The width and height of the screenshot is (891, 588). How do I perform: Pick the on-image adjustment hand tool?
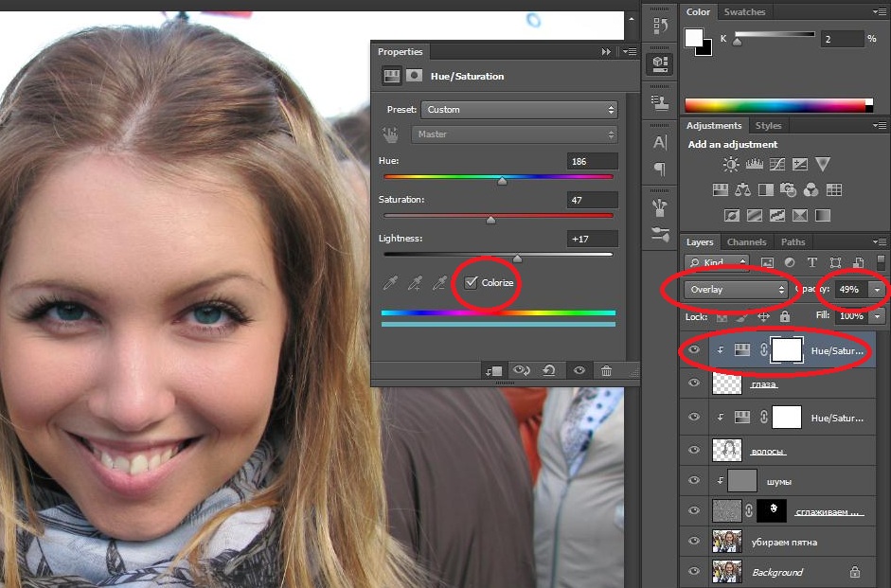click(390, 134)
